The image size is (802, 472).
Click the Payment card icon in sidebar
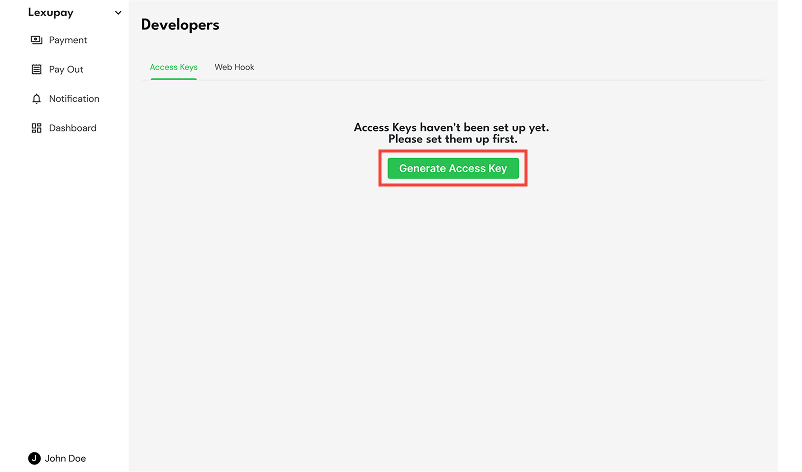click(36, 40)
